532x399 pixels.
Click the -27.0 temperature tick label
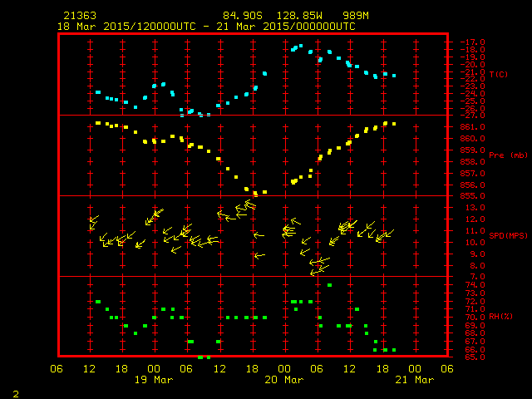(473, 116)
